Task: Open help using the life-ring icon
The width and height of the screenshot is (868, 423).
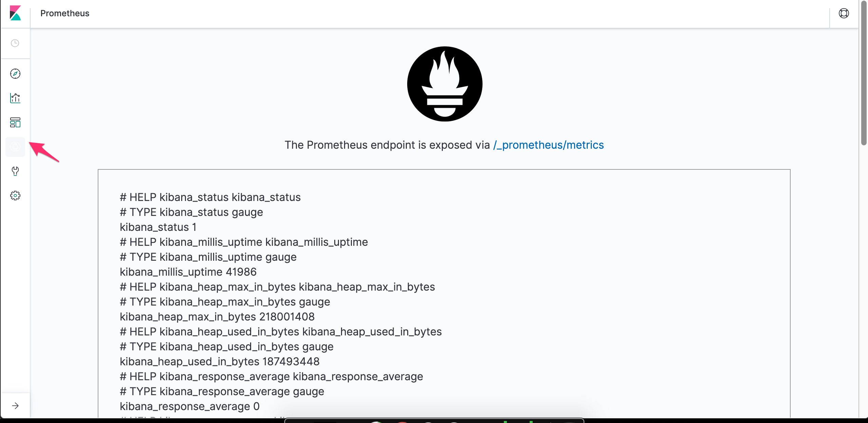Action: pyautogui.click(x=844, y=13)
